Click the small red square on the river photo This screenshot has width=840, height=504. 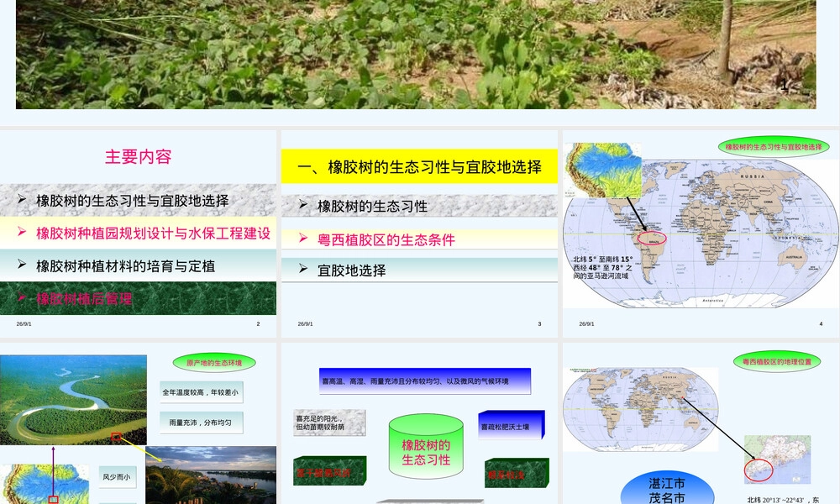[x=116, y=437]
